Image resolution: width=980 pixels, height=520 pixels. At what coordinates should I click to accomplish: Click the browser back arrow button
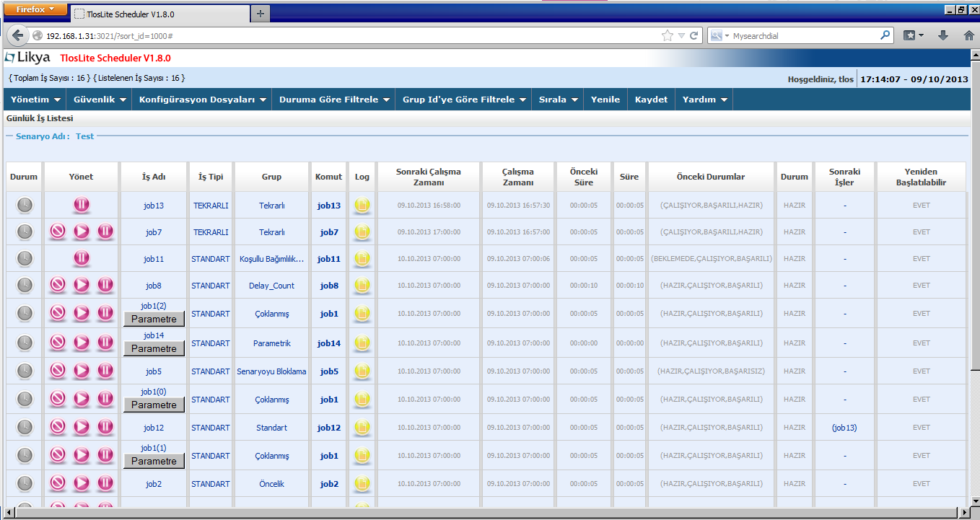click(x=17, y=35)
